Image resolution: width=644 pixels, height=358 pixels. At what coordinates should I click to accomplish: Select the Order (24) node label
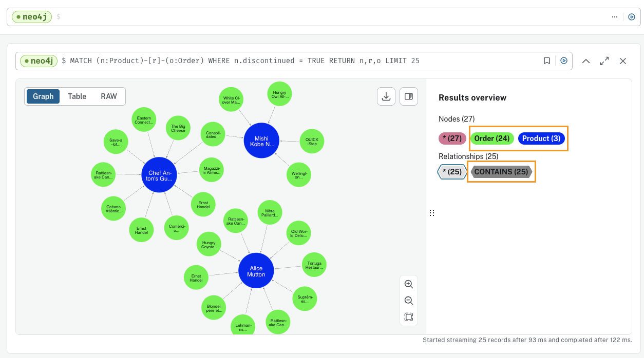[492, 138]
